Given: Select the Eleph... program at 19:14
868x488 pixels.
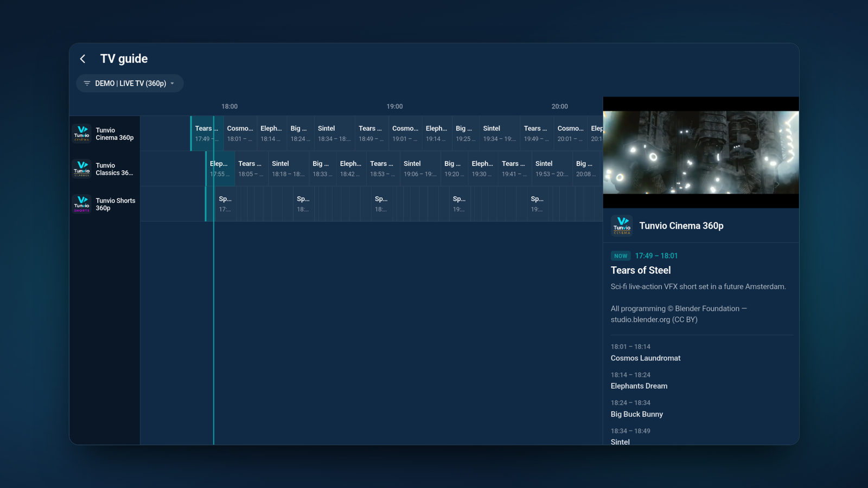Looking at the screenshot, I should [437, 133].
